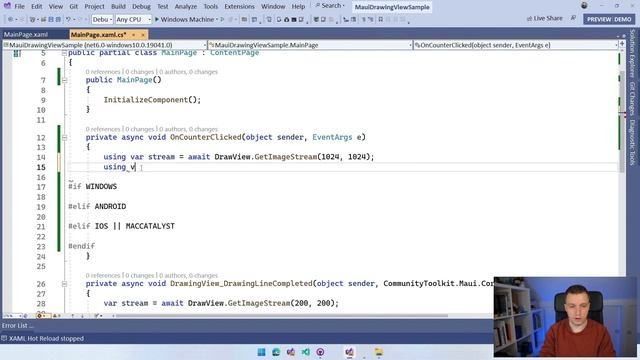
Task: Open the Project menu
Action: coord(94,6)
